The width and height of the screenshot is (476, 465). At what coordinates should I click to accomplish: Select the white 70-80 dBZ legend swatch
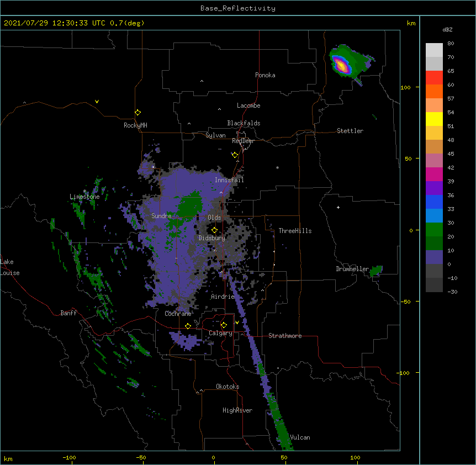click(434, 50)
